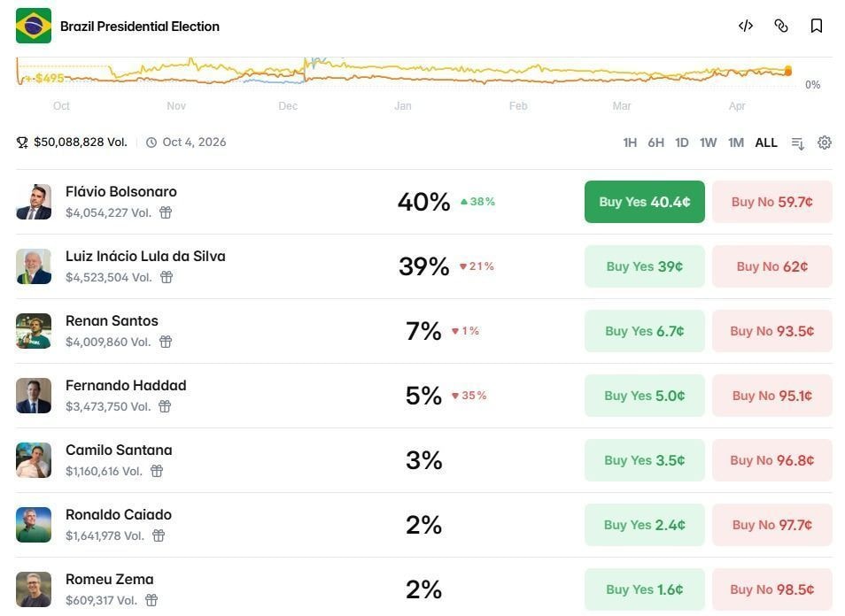Viewport: 845px width, 616px height.
Task: Buy Yes on Flávio Bolsonaro at 40.4¢
Action: tap(644, 202)
